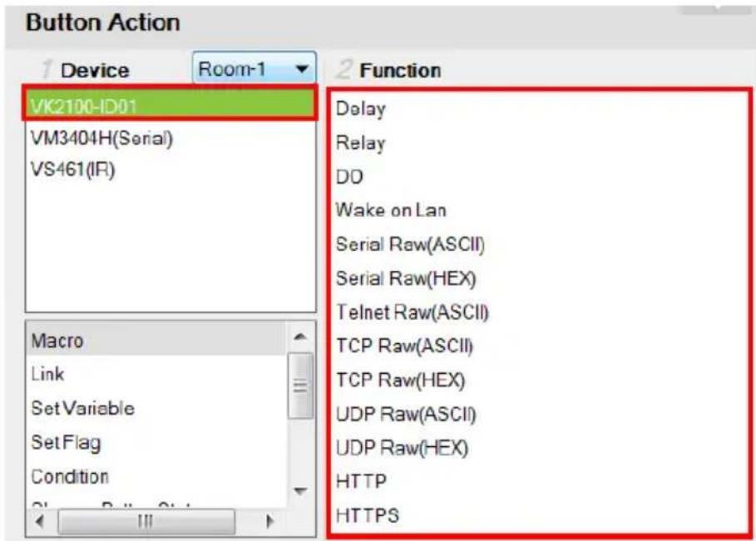
Task: Select Serial Raw(ASCII) function
Action: coord(410,244)
